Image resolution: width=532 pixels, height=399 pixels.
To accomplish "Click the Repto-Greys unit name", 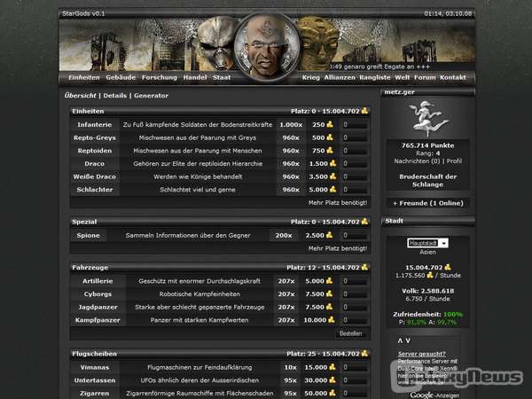I will (x=95, y=137).
